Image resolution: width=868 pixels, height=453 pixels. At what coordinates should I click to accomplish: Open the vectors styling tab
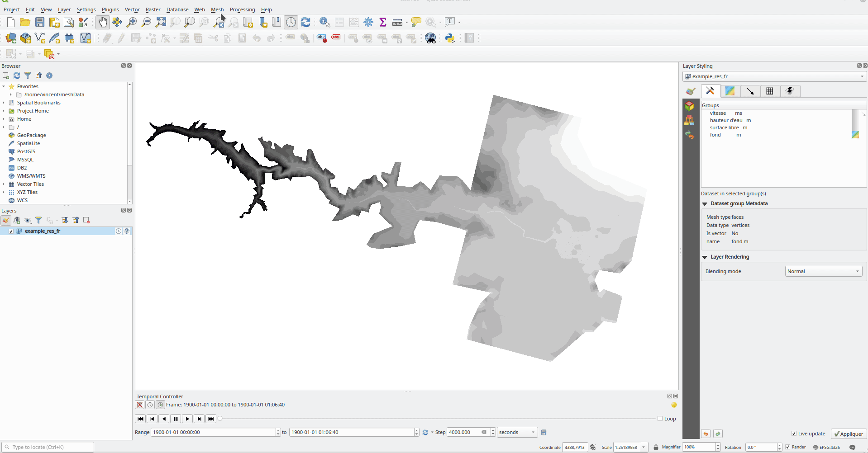[x=750, y=91]
